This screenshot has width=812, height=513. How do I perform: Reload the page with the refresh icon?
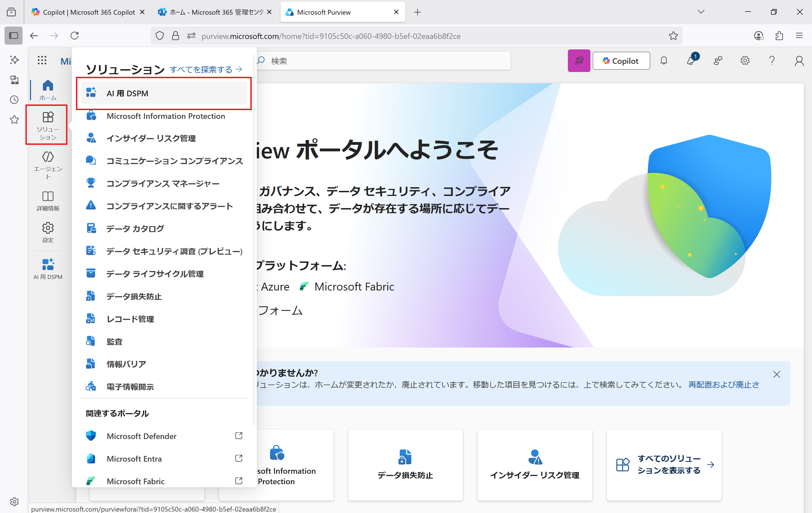coord(75,36)
